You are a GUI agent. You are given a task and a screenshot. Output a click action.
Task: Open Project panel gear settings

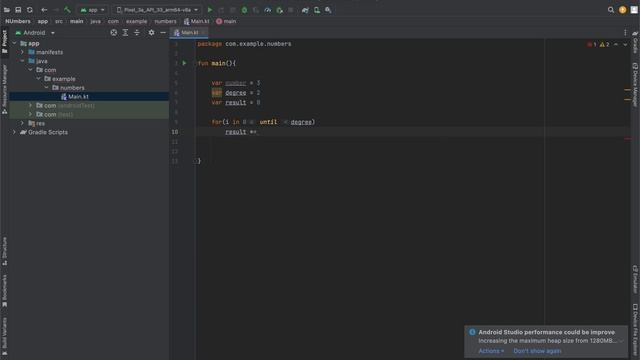tap(151, 33)
